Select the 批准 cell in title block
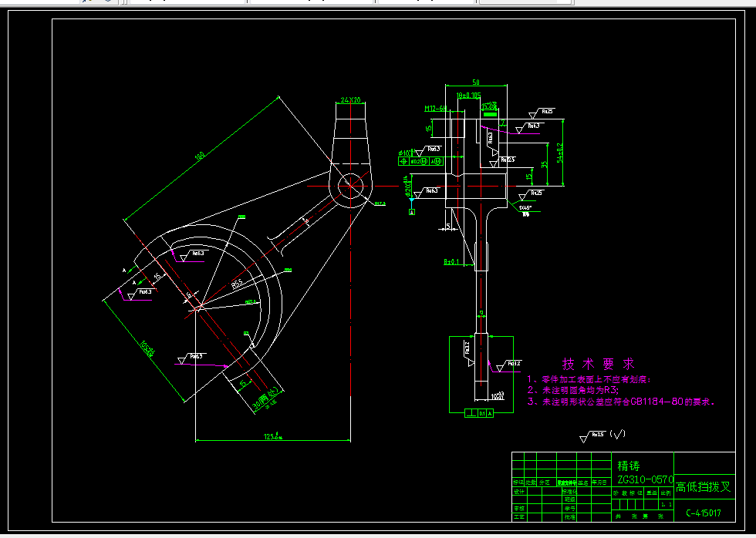The image size is (756, 538). 570,517
